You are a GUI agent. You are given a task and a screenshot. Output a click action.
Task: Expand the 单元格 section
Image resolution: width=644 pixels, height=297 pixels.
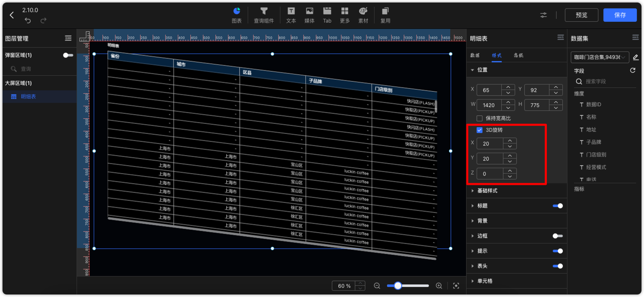coord(485,281)
